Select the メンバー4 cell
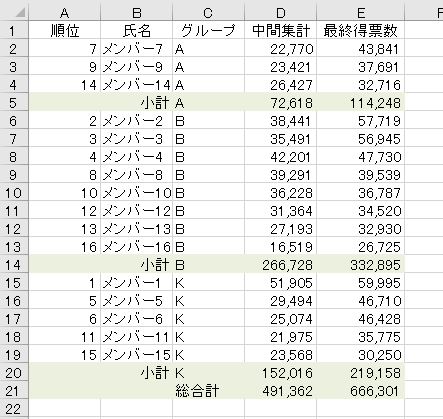Screen dimensions: 443x419 [x=137, y=157]
